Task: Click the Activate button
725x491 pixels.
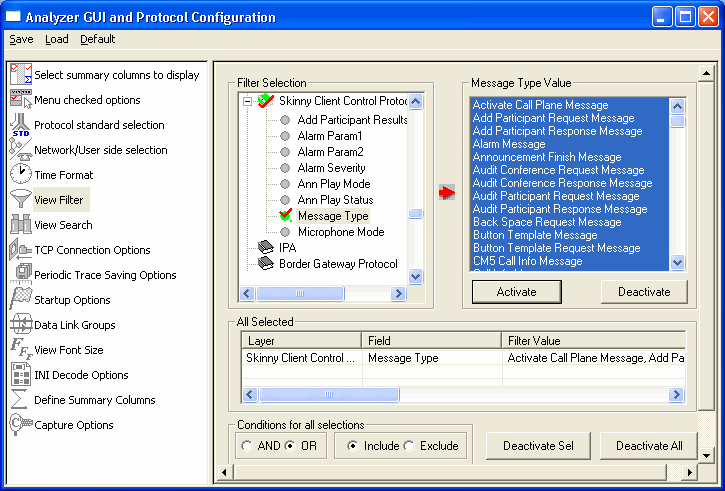Action: pos(516,292)
